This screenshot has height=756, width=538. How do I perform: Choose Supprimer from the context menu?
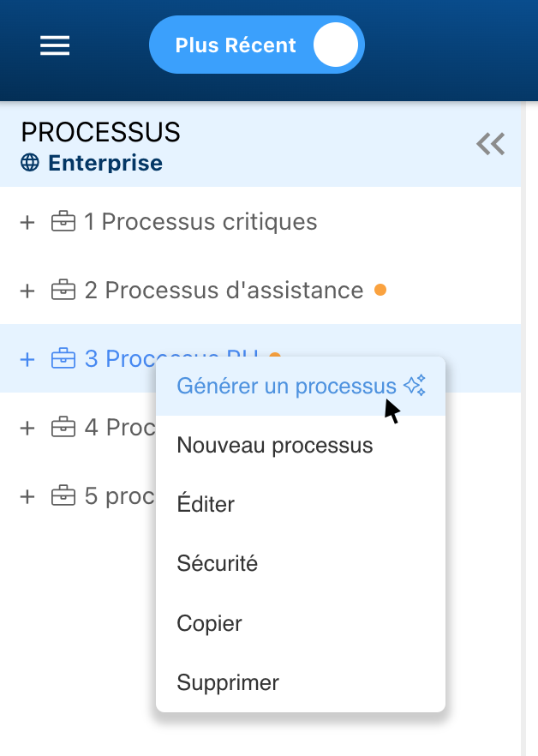tap(228, 683)
